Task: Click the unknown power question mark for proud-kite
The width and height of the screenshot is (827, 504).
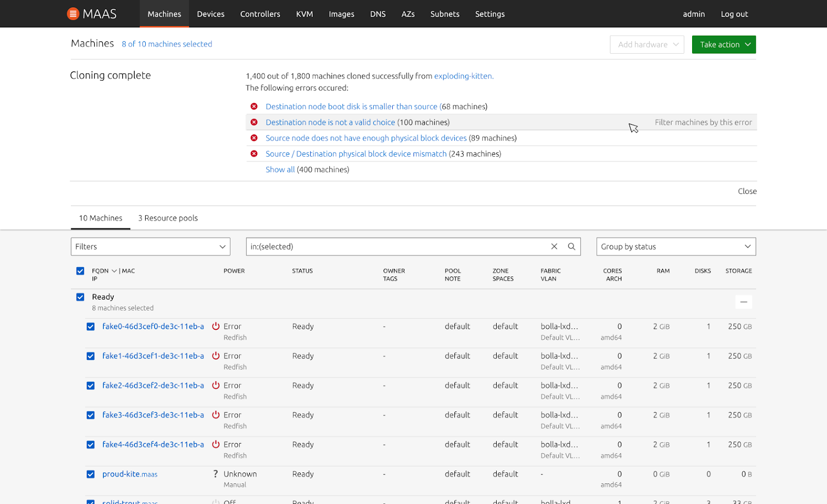Action: point(216,474)
